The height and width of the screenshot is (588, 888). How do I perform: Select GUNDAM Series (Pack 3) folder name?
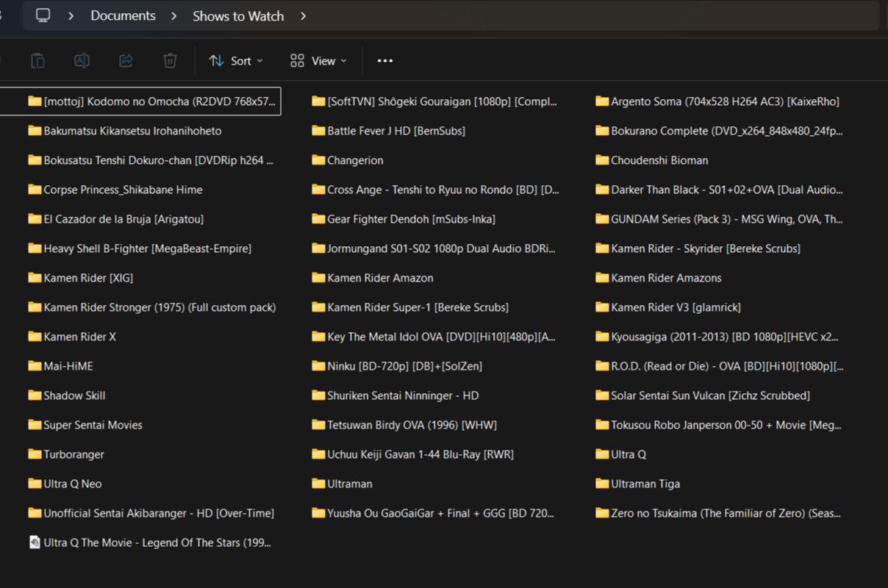(x=727, y=219)
